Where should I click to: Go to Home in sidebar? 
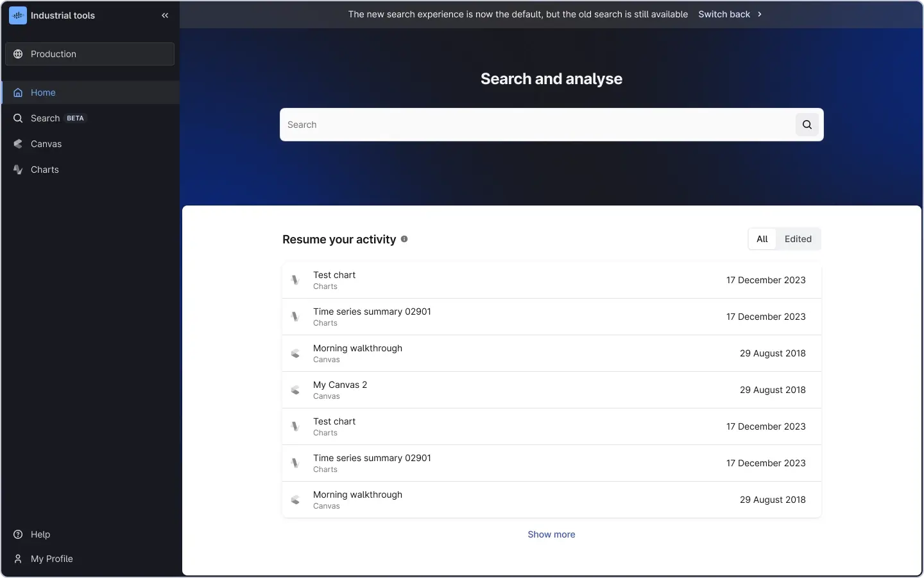(90, 92)
